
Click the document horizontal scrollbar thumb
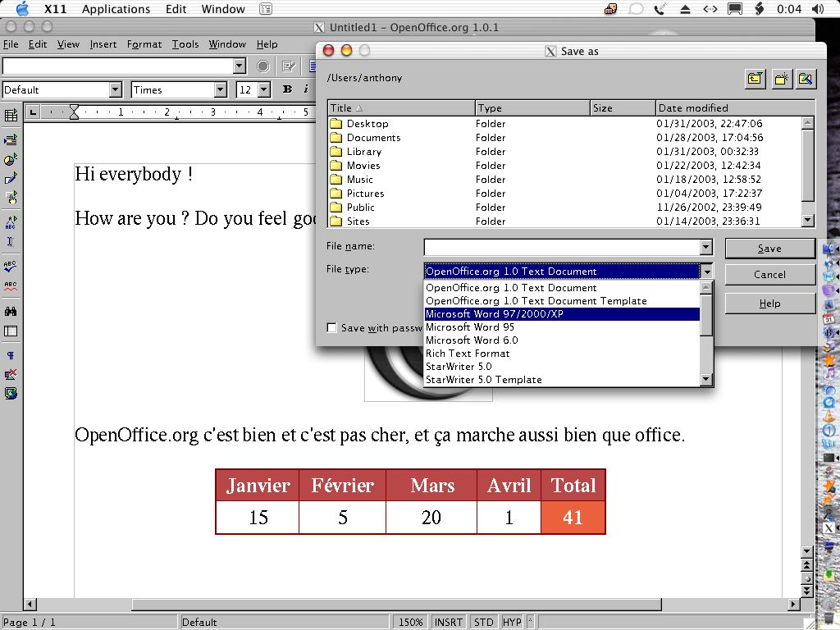(x=396, y=605)
